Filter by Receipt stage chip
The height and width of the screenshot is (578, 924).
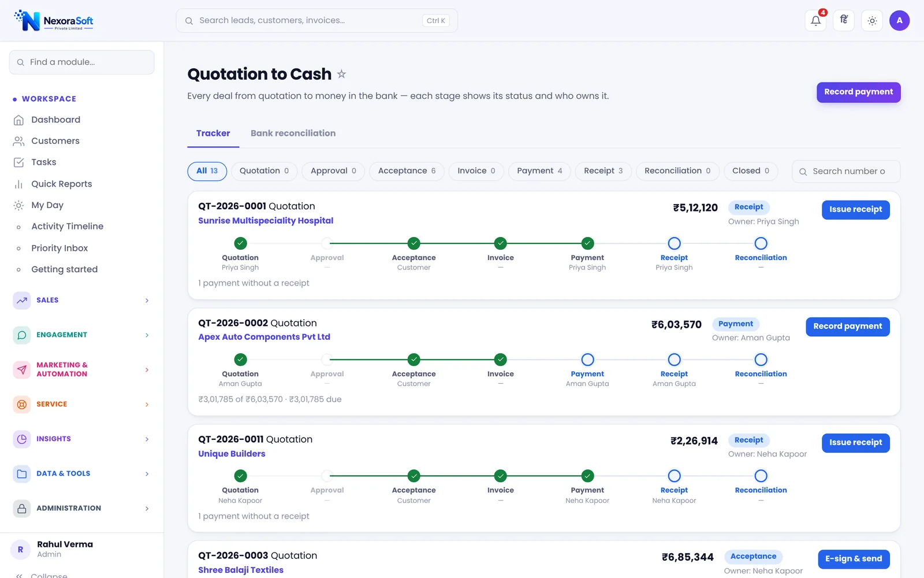[x=603, y=171]
